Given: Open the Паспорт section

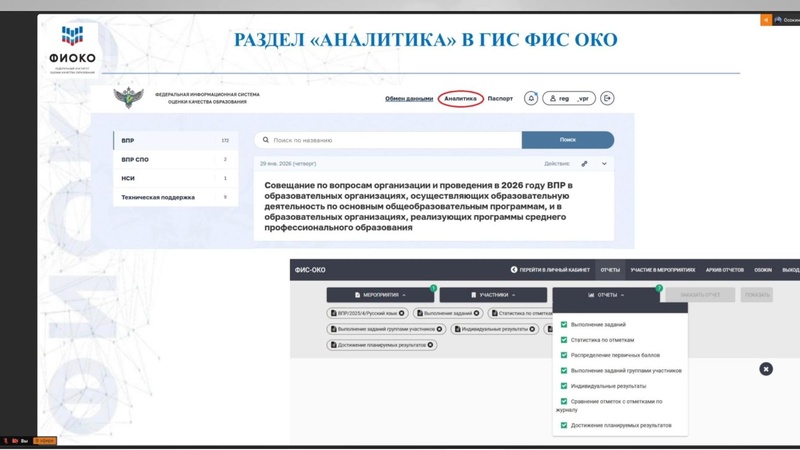Looking at the screenshot, I should [x=500, y=98].
